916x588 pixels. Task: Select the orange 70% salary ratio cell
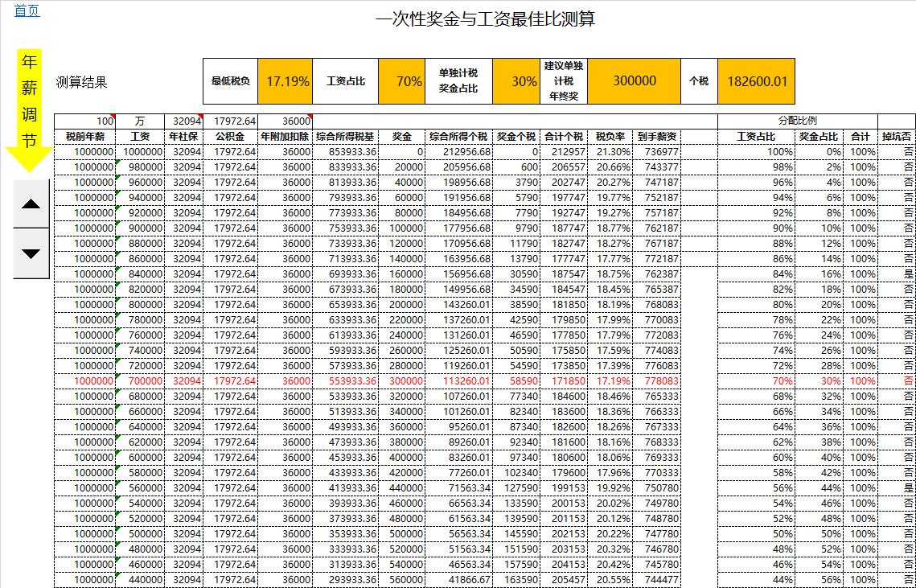click(x=401, y=81)
